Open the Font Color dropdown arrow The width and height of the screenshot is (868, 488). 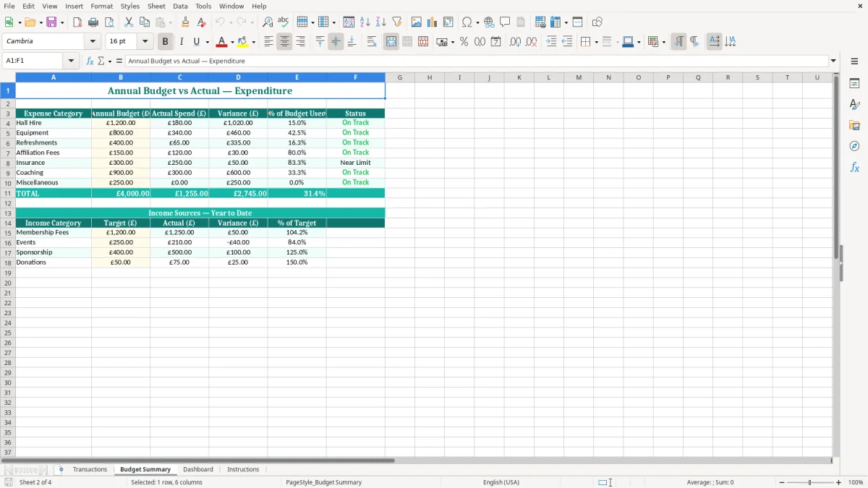232,42
